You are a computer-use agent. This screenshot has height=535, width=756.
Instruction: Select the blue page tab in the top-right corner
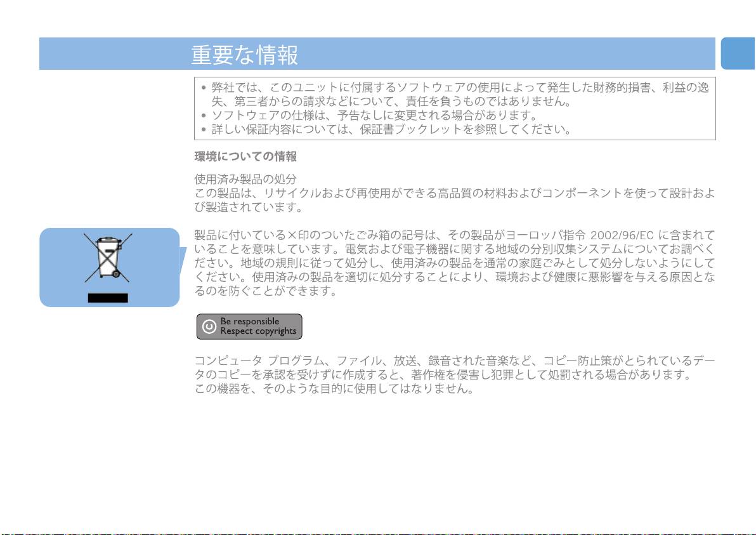click(738, 53)
